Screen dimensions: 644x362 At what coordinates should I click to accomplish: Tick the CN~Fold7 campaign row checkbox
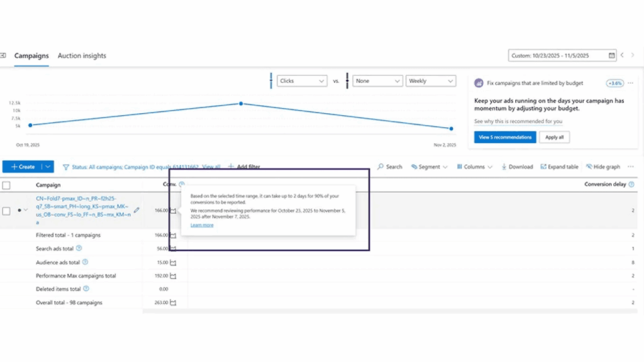pos(6,211)
